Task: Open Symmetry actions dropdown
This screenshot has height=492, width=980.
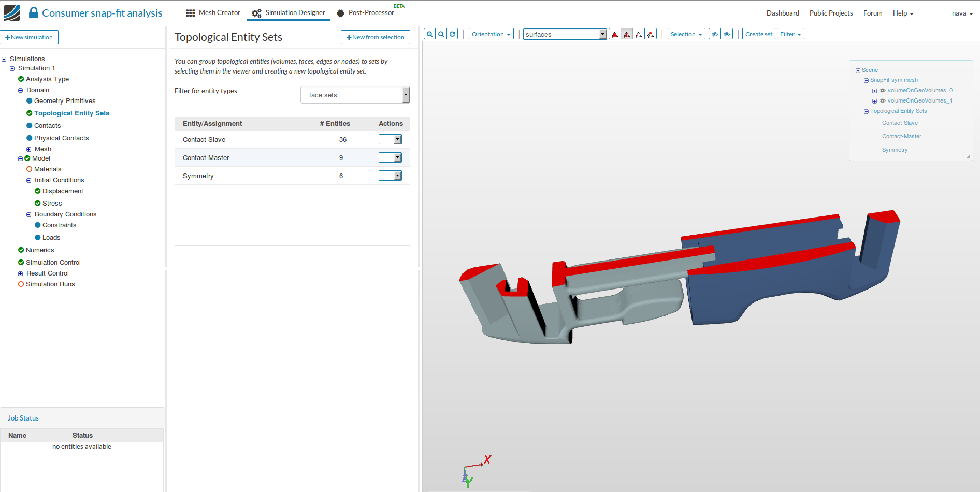Action: (390, 176)
